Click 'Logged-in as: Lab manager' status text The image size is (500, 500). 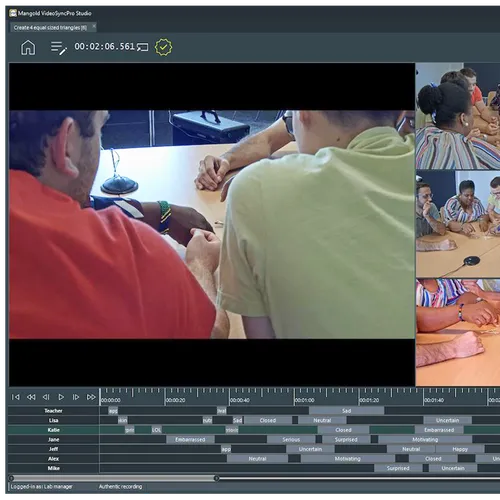(41, 487)
